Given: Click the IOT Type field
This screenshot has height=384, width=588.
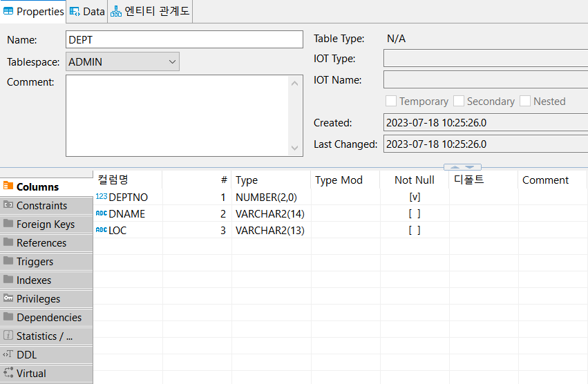Looking at the screenshot, I should click(x=486, y=59).
